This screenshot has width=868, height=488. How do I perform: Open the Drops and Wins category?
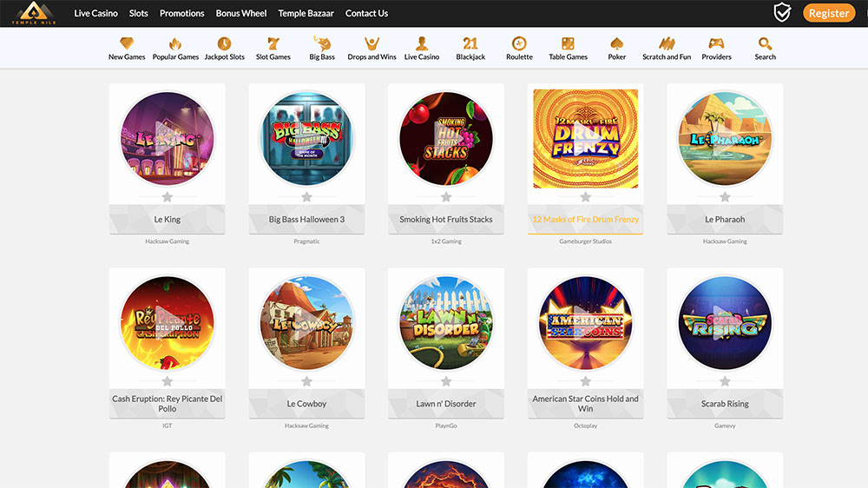(x=372, y=49)
